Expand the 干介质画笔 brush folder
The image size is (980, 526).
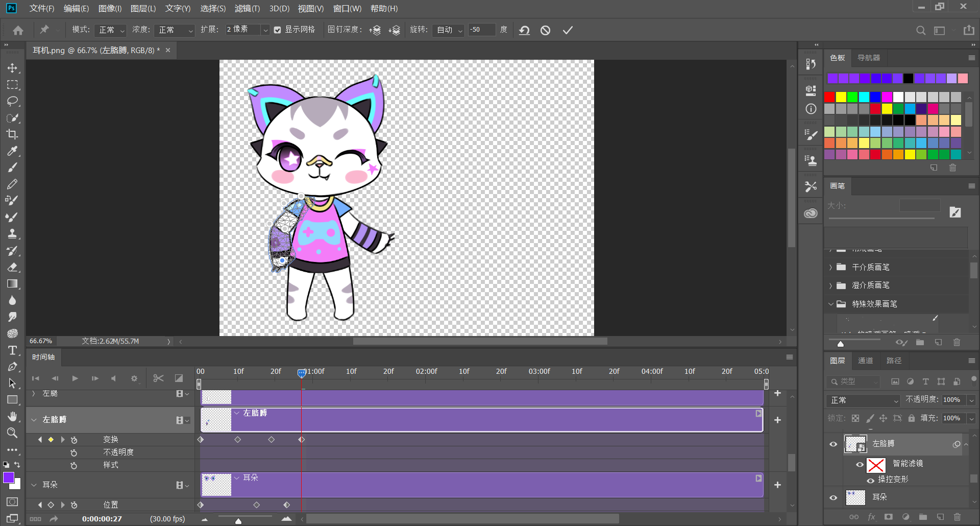pyautogui.click(x=830, y=267)
